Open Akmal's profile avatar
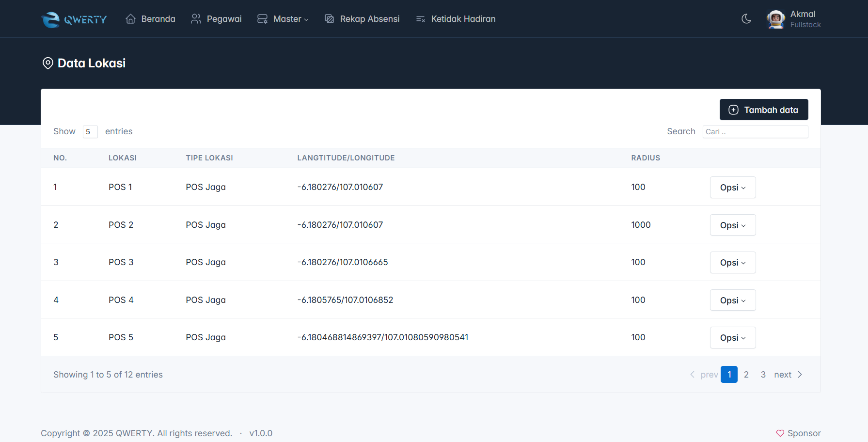868x442 pixels. [x=776, y=19]
